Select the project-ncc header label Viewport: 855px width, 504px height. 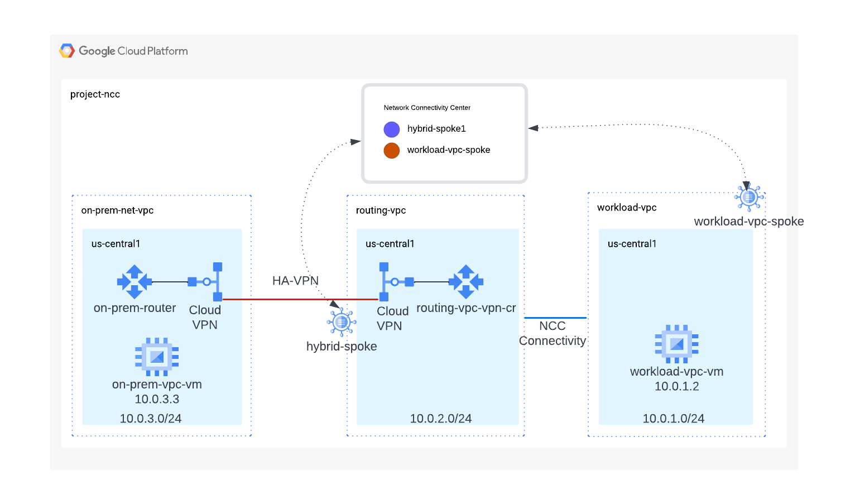[95, 94]
